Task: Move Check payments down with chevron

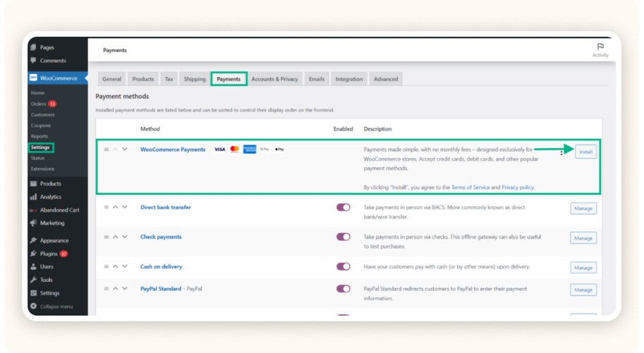Action: coord(125,237)
